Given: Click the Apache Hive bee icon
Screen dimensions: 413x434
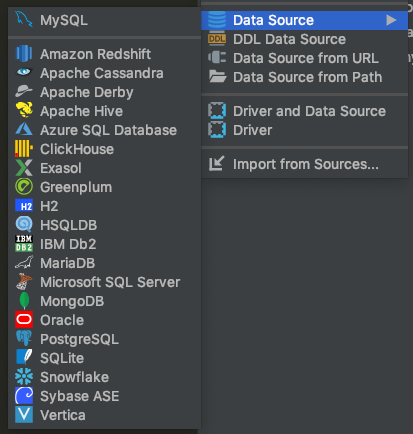Looking at the screenshot, I should pyautogui.click(x=24, y=110).
